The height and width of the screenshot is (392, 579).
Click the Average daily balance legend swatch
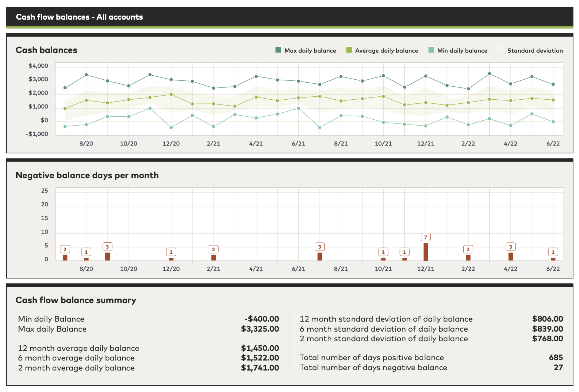pos(349,50)
